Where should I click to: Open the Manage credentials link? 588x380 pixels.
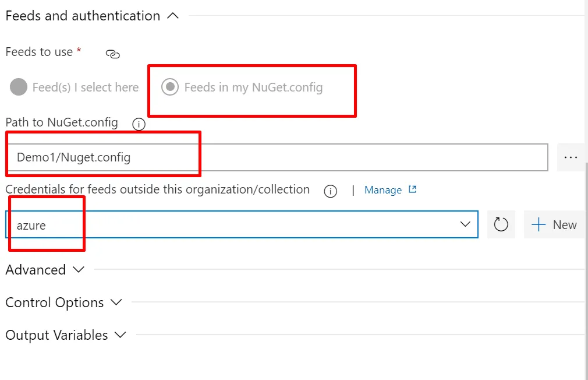pos(382,190)
